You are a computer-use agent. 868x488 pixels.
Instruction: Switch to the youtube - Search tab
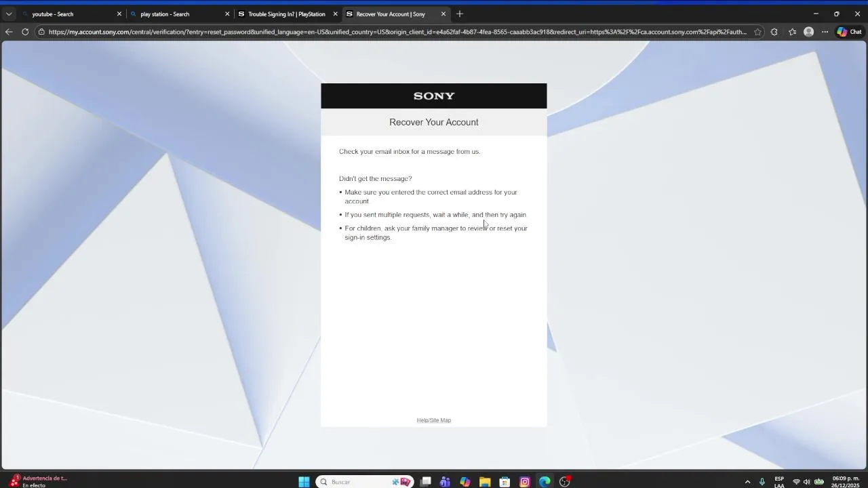tap(71, 14)
